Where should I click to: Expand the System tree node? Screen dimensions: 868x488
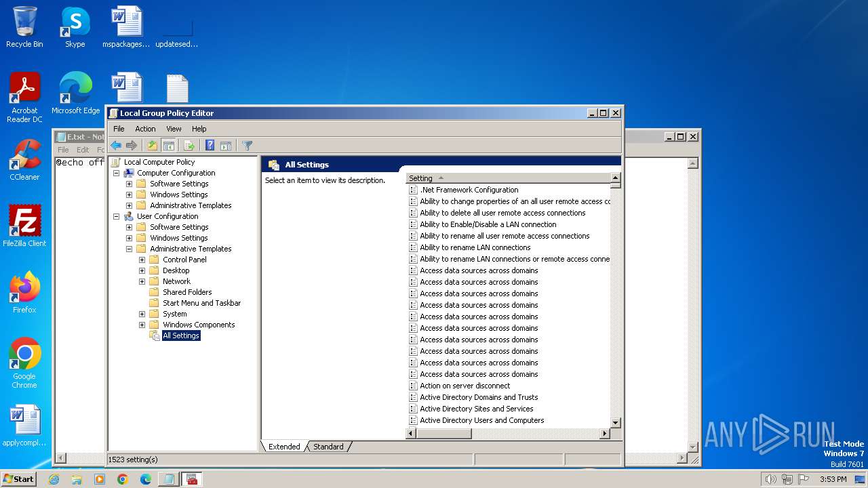[x=142, y=314]
